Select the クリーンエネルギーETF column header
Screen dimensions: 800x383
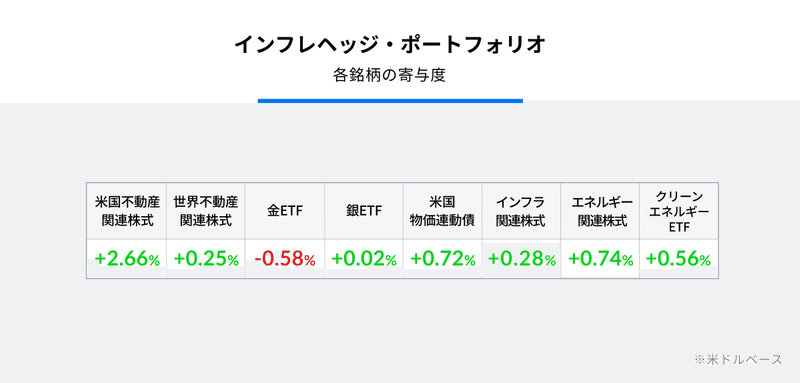point(679,211)
